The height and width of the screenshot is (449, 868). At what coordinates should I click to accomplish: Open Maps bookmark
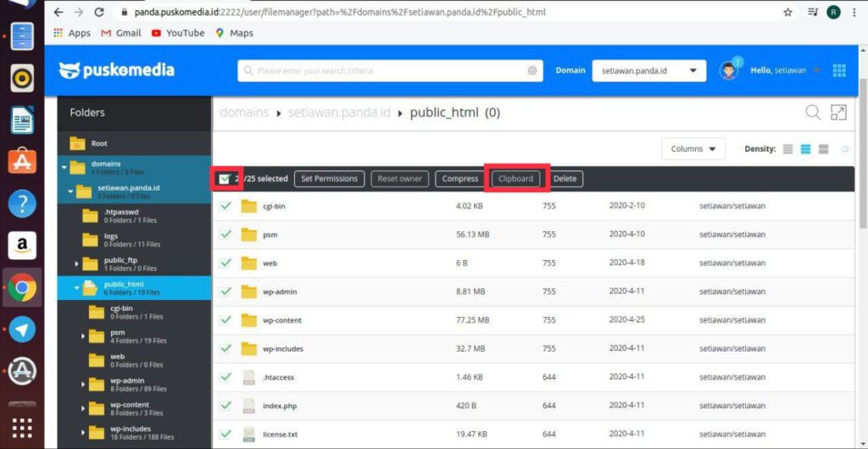click(x=234, y=33)
